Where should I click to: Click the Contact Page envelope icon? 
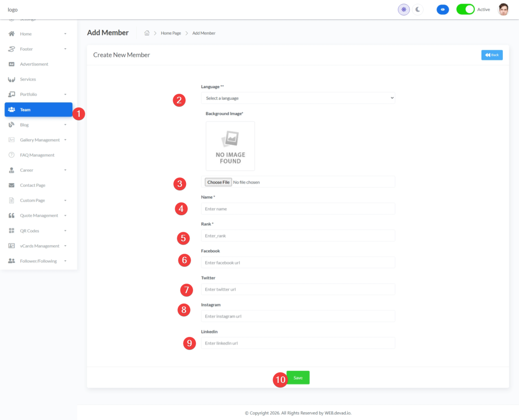[12, 185]
